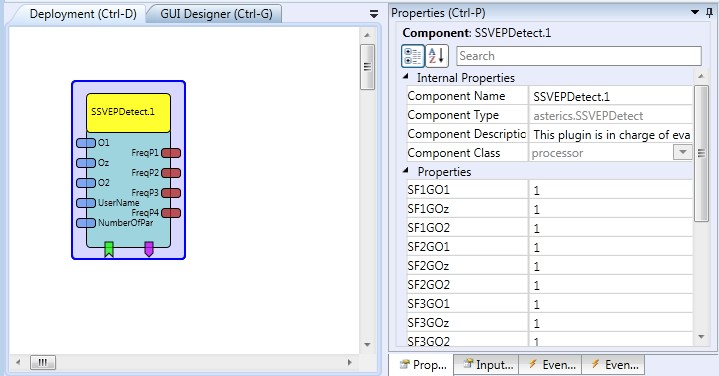Click the canvas horizontal scrollbar thumb

point(43,362)
